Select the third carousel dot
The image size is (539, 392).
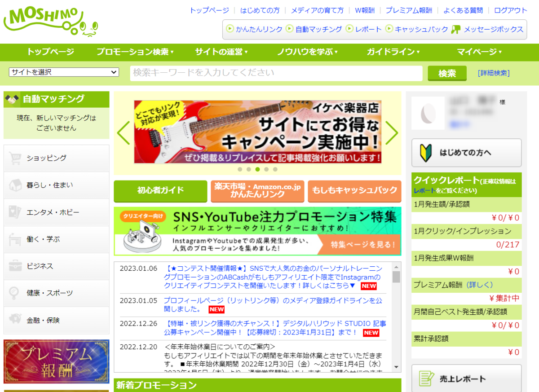[257, 169]
